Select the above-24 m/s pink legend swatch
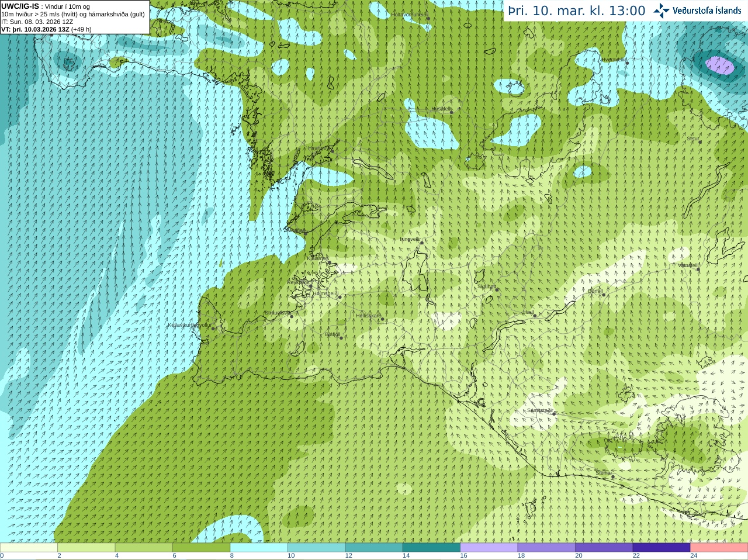 719,548
